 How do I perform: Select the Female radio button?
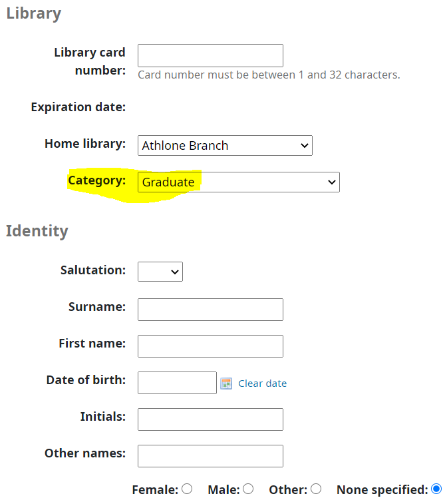pyautogui.click(x=187, y=489)
